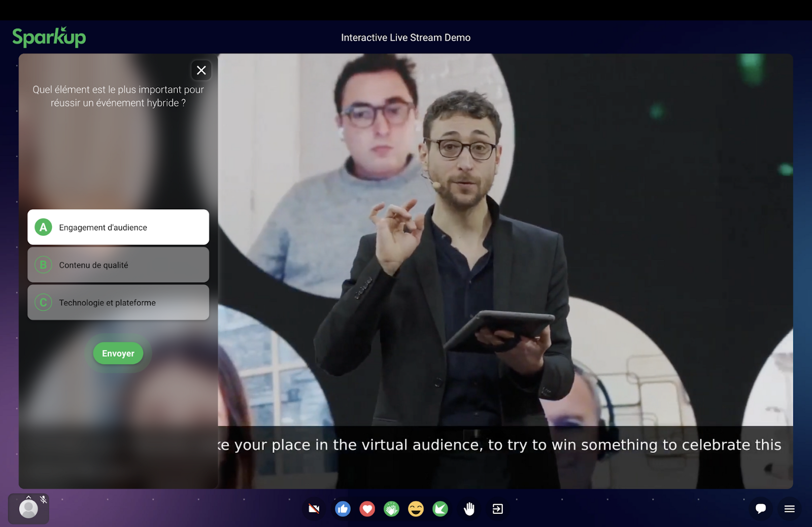Click the muted microphone indicator
Screen dimensions: 812x527
coord(44,500)
